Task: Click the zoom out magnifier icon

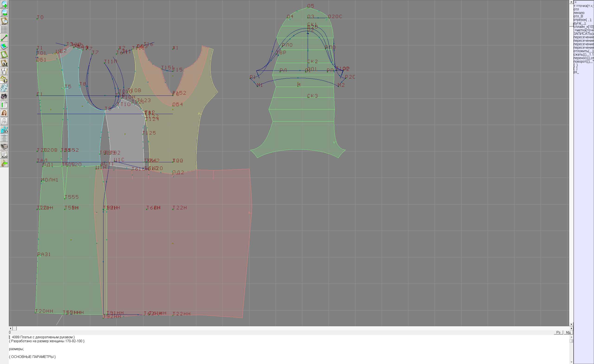Action: [x=4, y=13]
